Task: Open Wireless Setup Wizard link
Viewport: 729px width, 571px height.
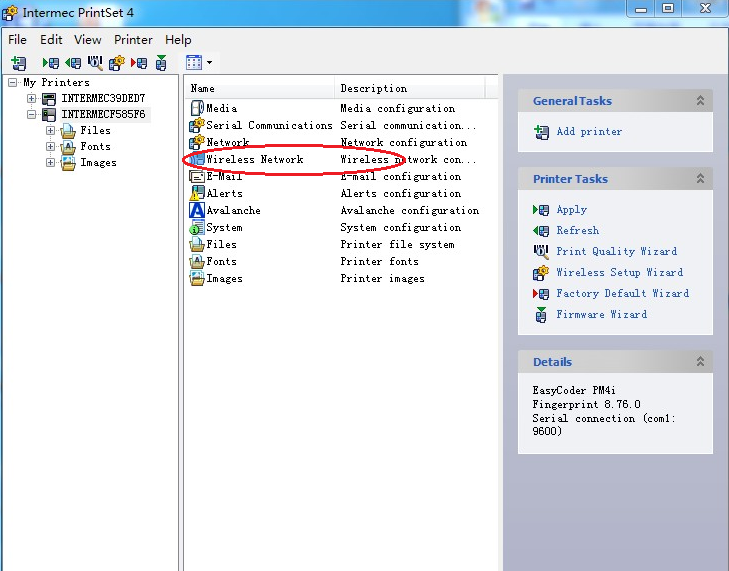Action: coord(619,272)
